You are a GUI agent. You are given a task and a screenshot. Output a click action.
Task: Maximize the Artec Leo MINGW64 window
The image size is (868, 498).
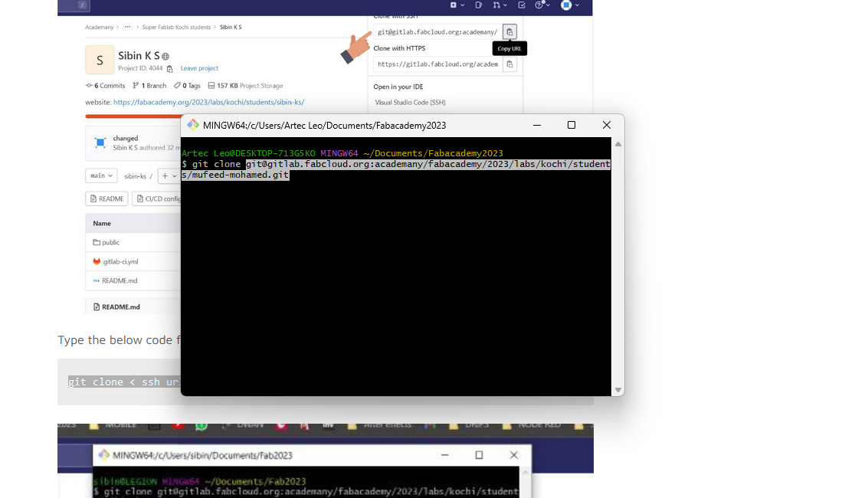coord(572,125)
